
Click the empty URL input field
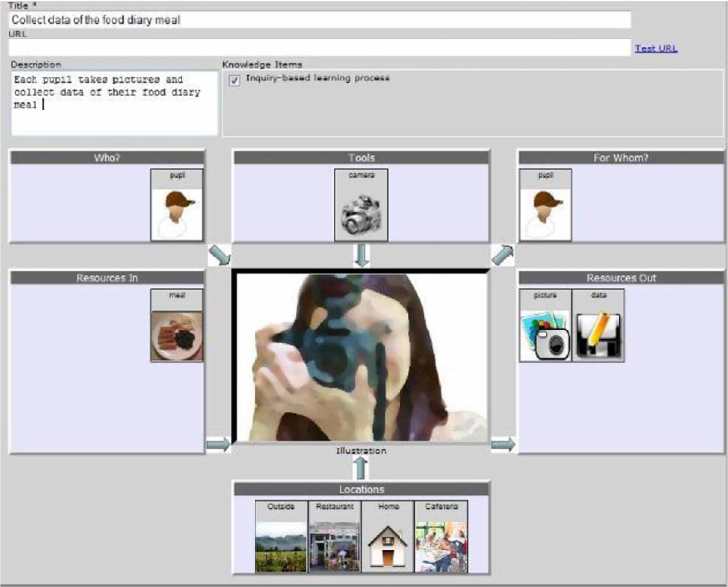point(320,47)
